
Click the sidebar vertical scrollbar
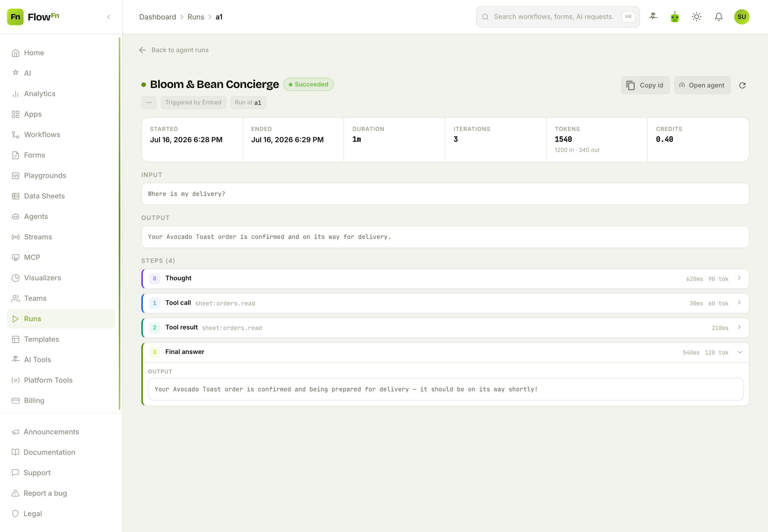click(120, 223)
